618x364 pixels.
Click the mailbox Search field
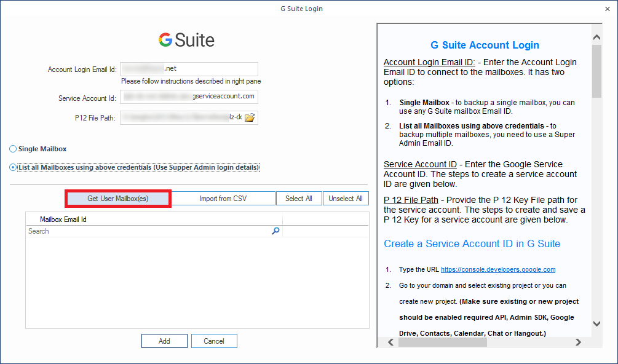[154, 231]
